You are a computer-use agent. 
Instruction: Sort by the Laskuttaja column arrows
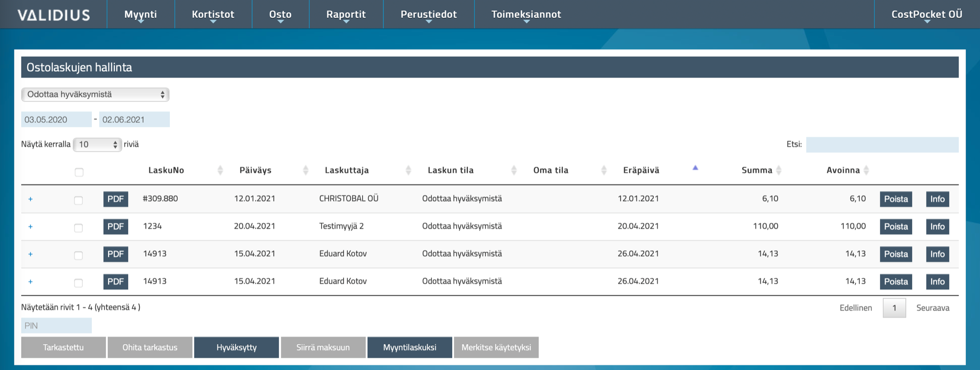point(408,170)
